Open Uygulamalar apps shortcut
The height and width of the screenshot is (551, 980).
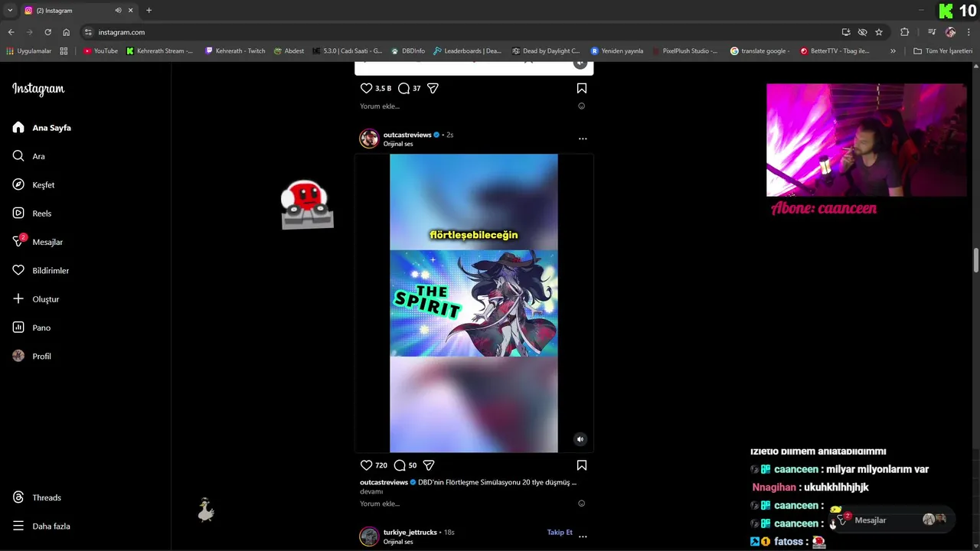(28, 51)
